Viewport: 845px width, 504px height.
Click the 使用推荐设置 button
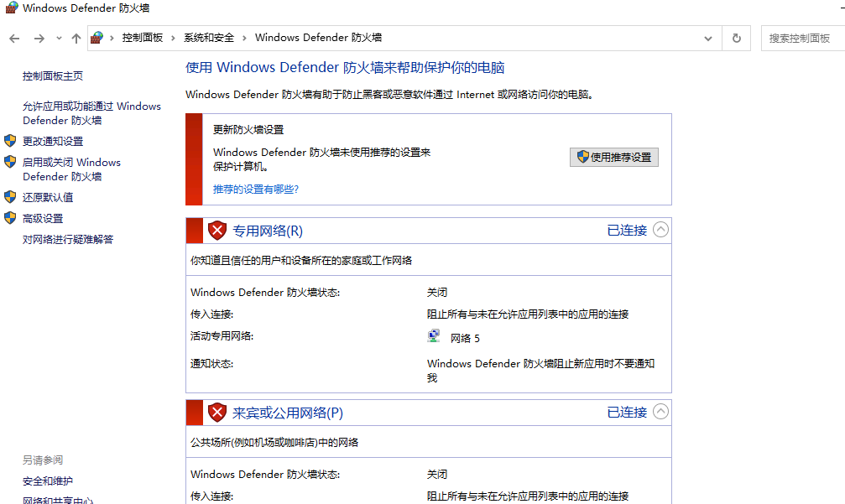[613, 157]
